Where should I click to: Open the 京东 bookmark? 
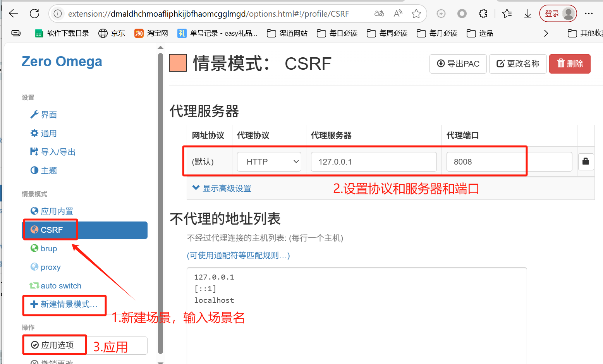coord(112,33)
